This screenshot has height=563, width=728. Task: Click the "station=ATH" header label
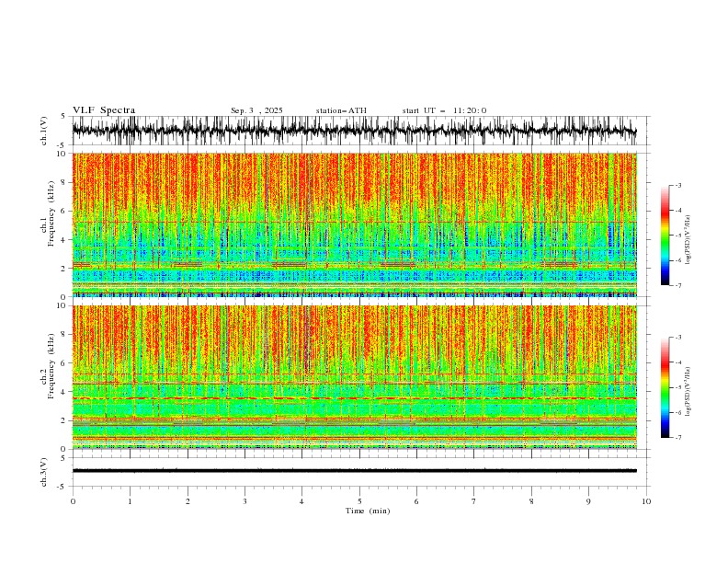pos(341,110)
